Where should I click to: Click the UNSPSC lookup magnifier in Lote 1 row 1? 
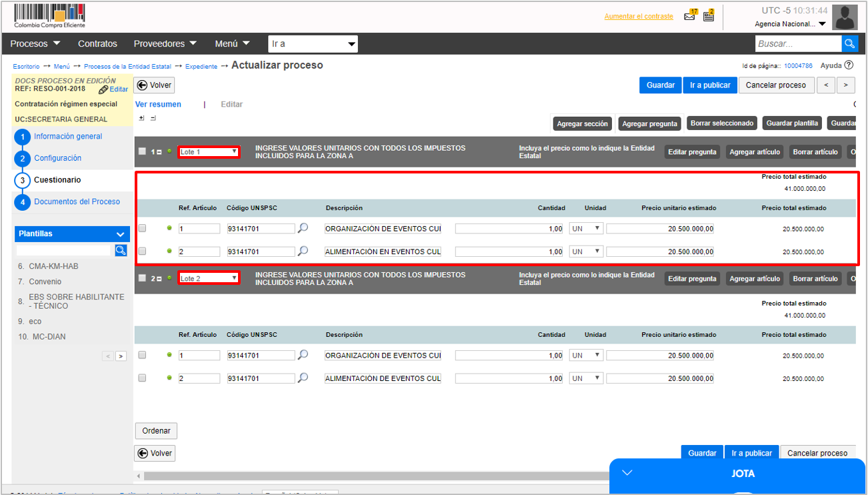pyautogui.click(x=303, y=228)
